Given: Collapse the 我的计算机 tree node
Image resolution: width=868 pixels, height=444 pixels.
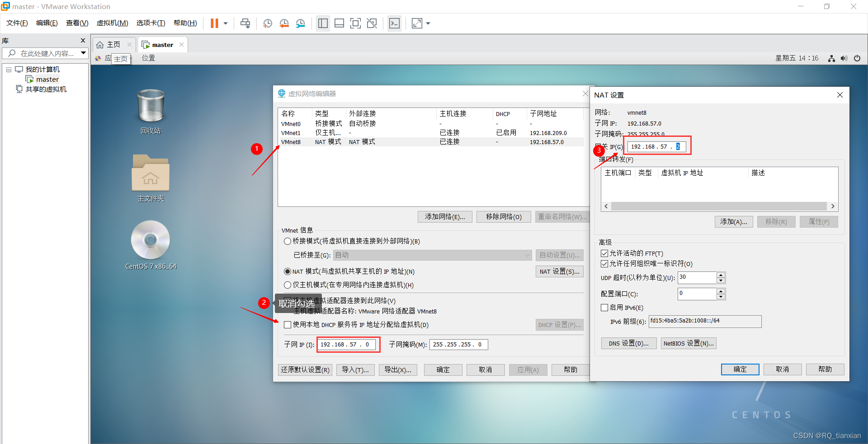Looking at the screenshot, I should (x=9, y=70).
